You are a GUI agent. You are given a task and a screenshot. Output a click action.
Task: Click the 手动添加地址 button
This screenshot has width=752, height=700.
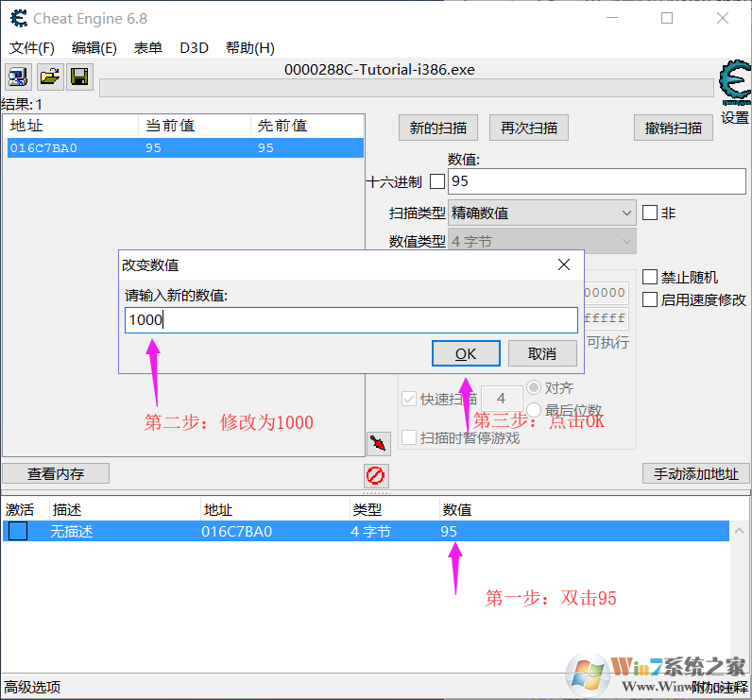[x=696, y=473]
